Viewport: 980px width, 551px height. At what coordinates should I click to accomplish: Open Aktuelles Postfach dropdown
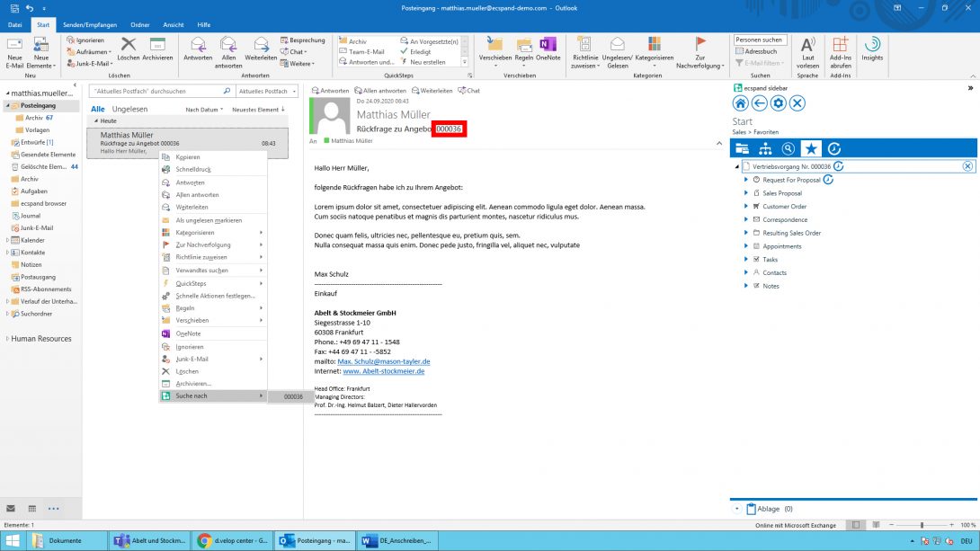point(267,91)
